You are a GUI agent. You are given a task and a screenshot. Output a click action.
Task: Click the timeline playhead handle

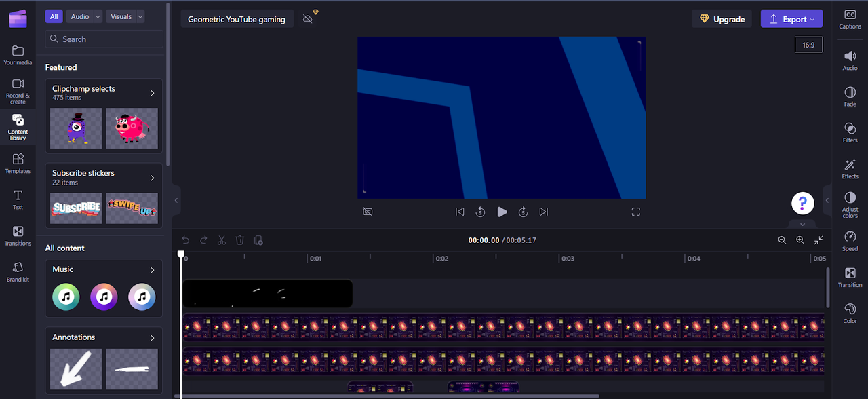click(181, 254)
